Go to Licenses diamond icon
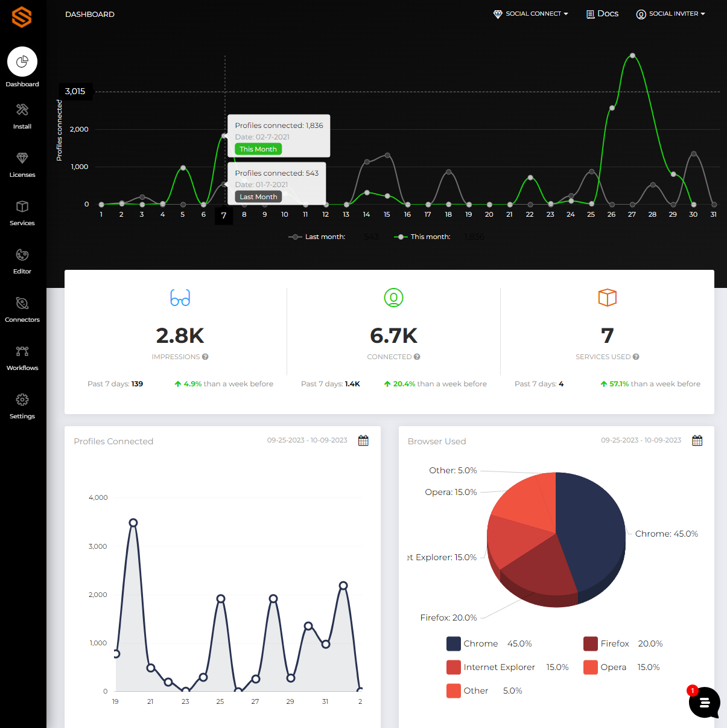The image size is (727, 728). point(22,158)
